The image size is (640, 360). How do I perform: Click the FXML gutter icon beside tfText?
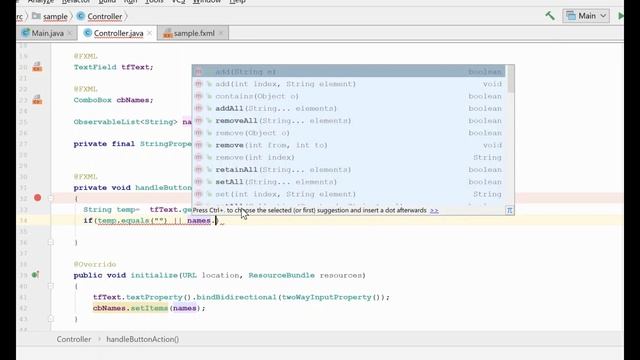[37, 67]
